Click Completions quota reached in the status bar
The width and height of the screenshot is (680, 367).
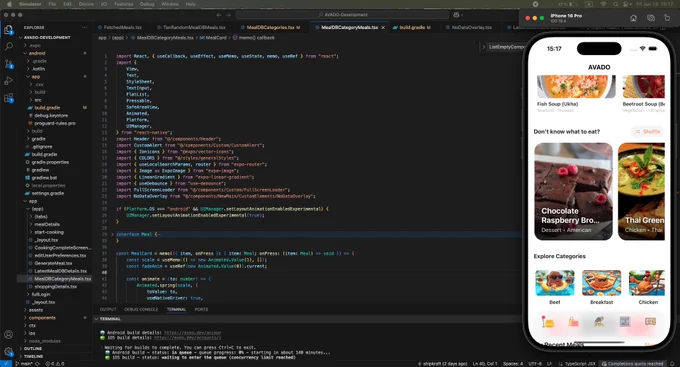(x=632, y=364)
